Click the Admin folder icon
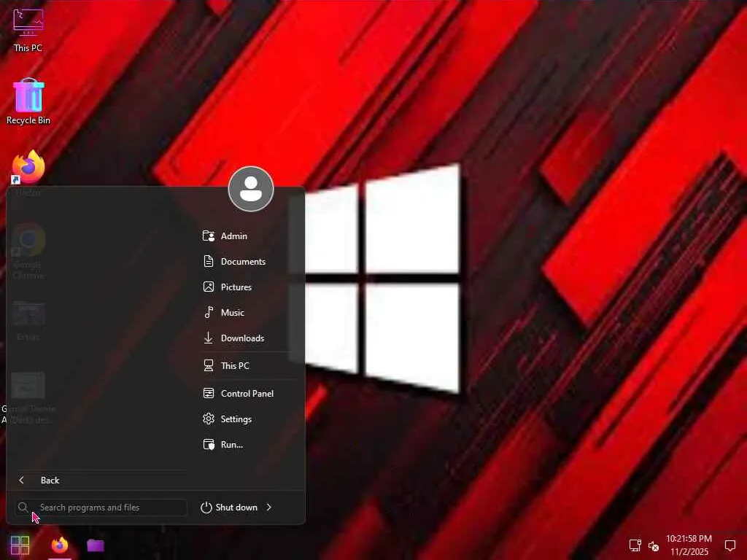 (x=209, y=236)
